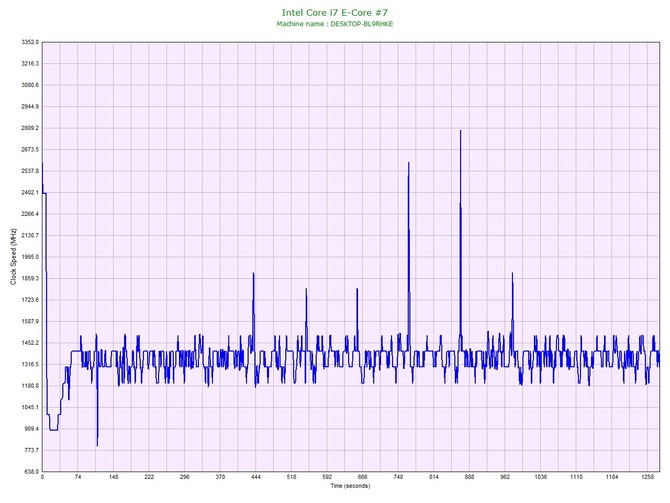Click the 2673.5 vertical axis value
This screenshot has height=503, width=670.
pos(30,150)
